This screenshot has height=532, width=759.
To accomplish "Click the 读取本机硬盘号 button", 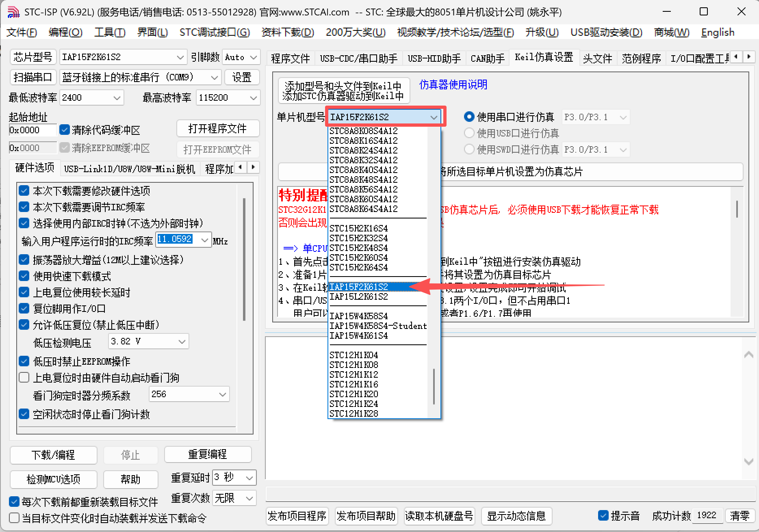I will (439, 516).
